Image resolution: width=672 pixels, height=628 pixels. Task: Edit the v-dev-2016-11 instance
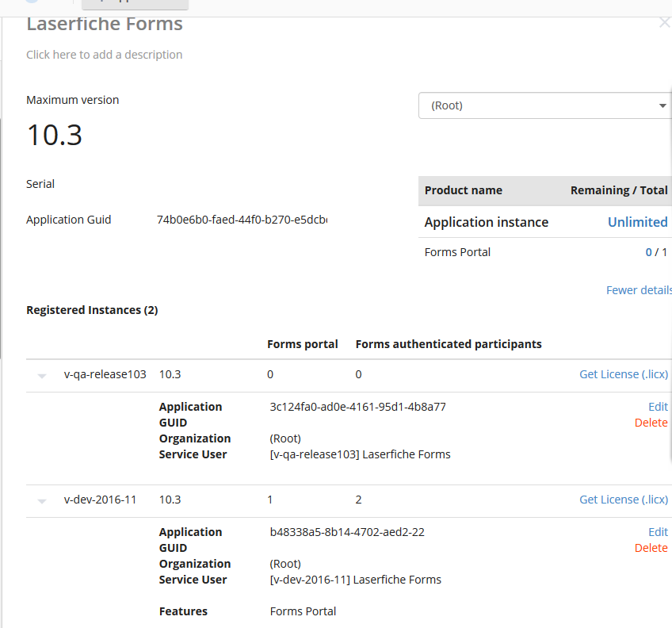point(658,532)
